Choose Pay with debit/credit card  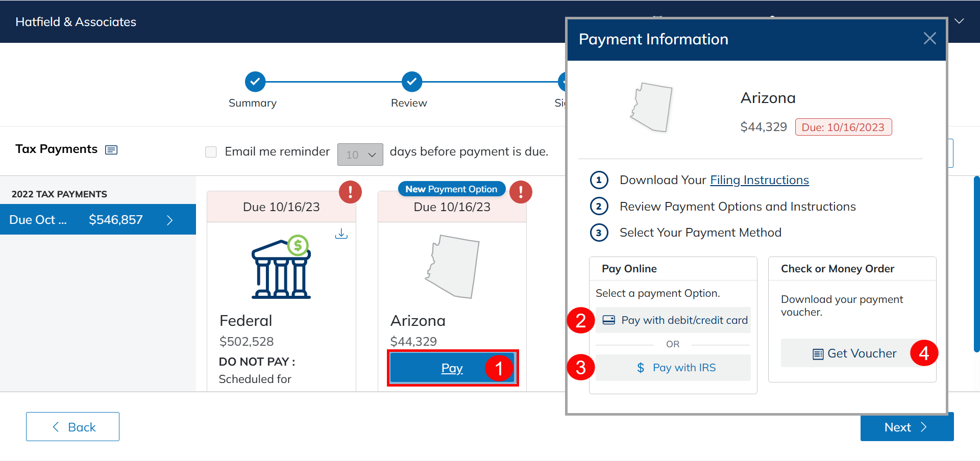[x=673, y=320]
